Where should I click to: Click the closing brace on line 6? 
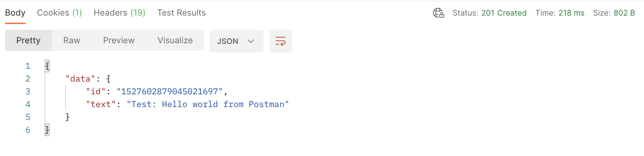pyautogui.click(x=47, y=130)
